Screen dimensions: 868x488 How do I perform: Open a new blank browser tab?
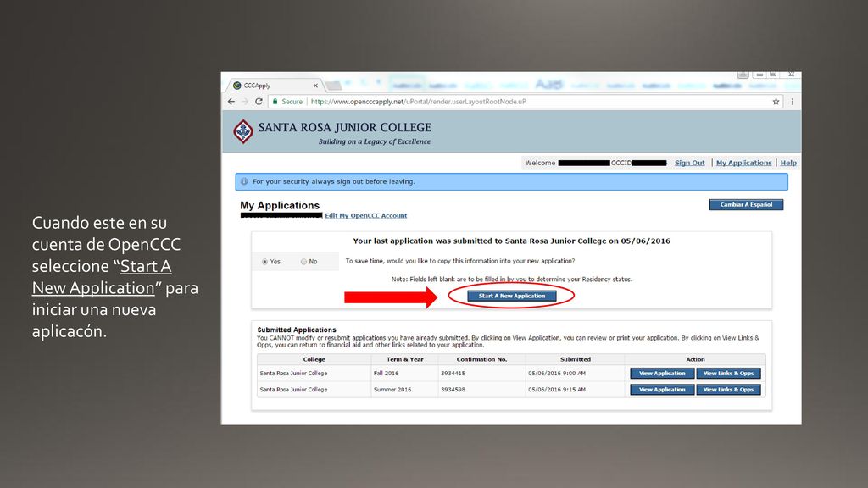pos(334,86)
